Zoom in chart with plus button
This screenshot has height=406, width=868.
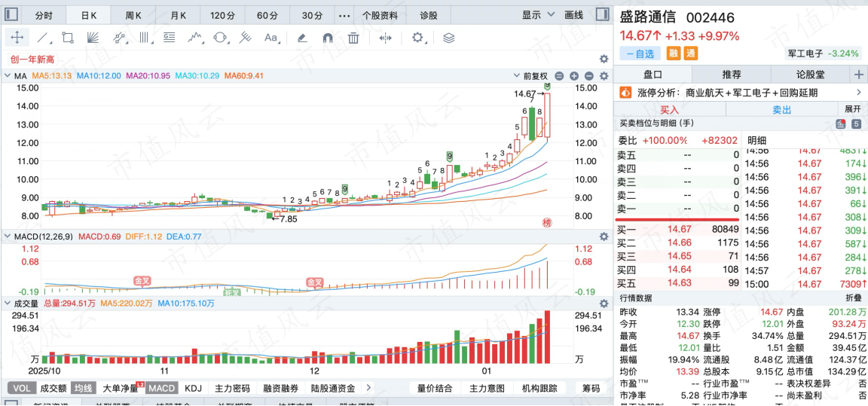(x=574, y=76)
